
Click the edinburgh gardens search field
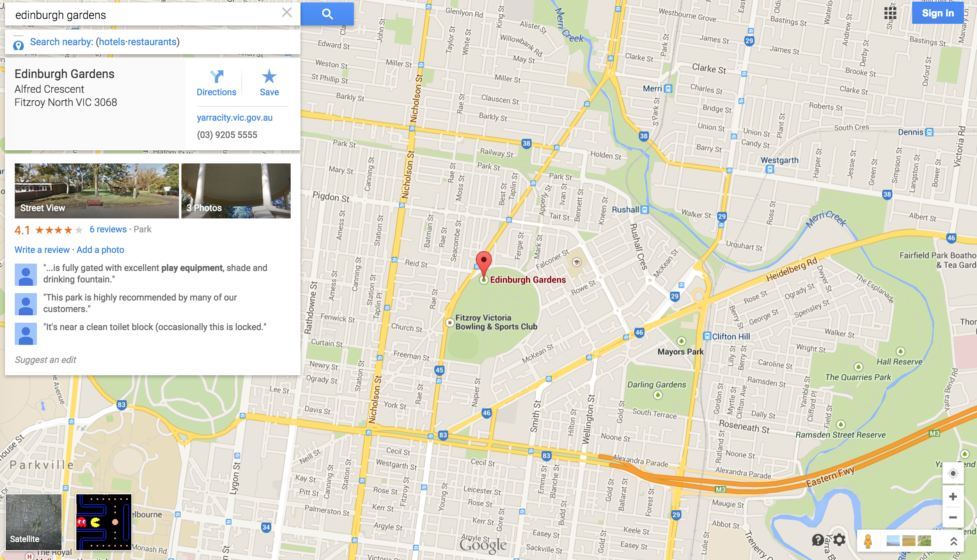coord(146,15)
